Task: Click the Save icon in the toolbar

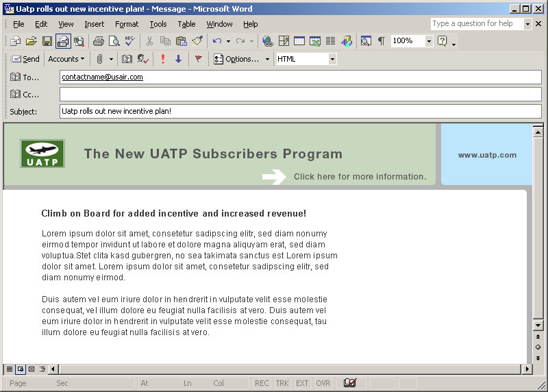Action: click(x=47, y=41)
